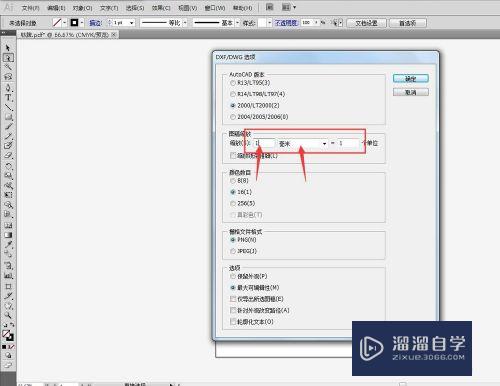Screen dimensions: 500x386
Task: Select the Direct Selection tool
Action: [x=8, y=58]
